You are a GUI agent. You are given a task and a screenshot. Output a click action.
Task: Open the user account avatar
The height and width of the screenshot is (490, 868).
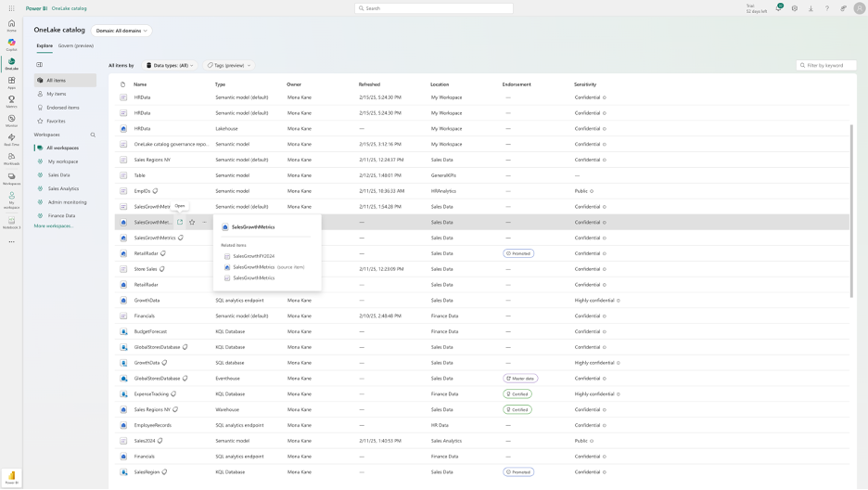pyautogui.click(x=859, y=8)
